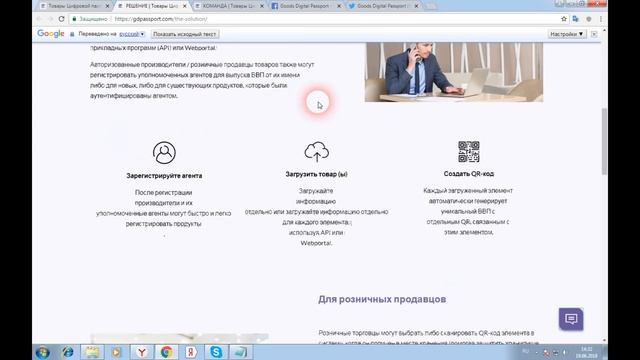
Task: Switch to the first 'Товары Цифровой' tab
Action: (x=74, y=6)
